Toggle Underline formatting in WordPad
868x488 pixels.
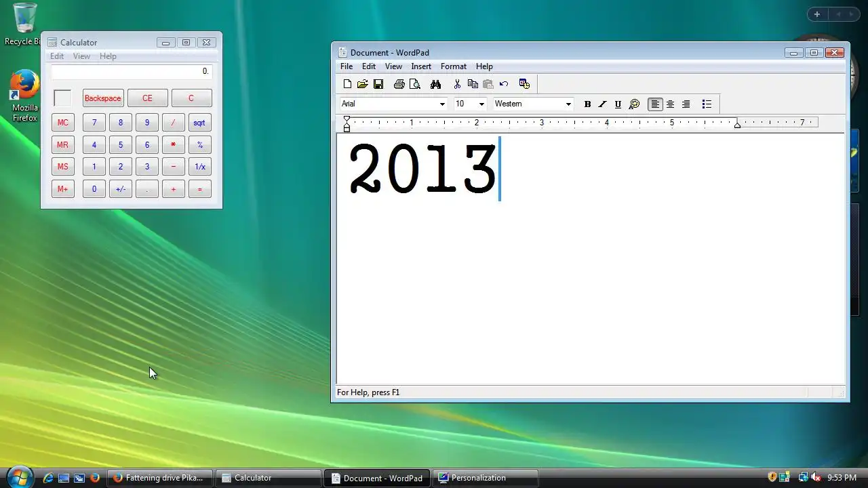point(618,104)
